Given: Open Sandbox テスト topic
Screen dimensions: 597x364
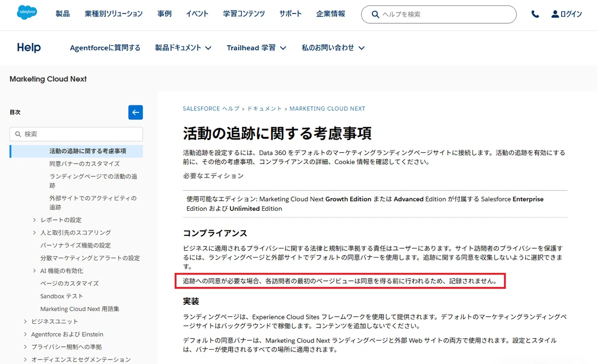Looking at the screenshot, I should tap(62, 296).
